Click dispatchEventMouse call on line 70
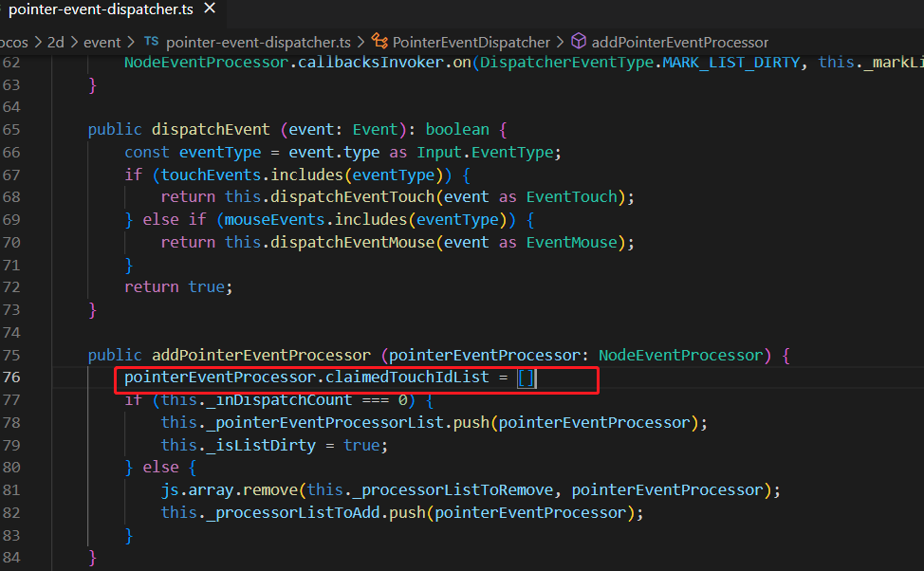The width and height of the screenshot is (924, 571). tap(352, 242)
